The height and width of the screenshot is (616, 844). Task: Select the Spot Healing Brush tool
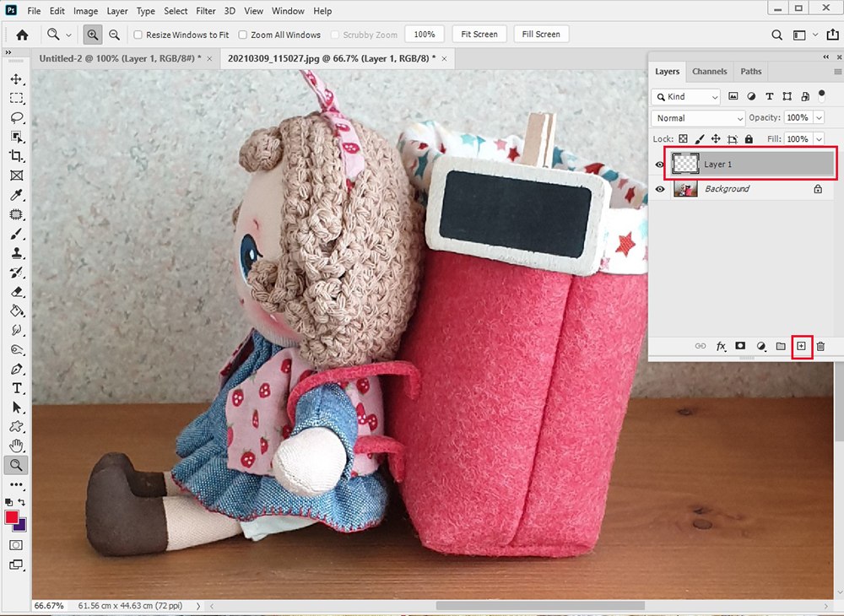point(16,214)
